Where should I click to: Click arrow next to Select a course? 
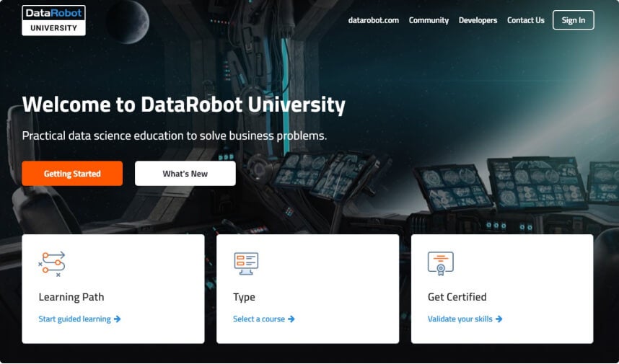tap(291, 319)
